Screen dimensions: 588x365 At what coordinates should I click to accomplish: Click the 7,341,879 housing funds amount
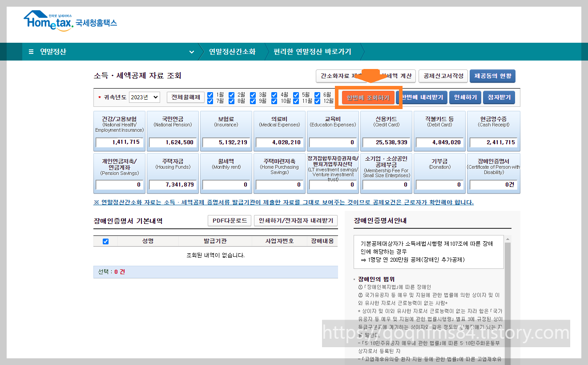[x=173, y=185]
